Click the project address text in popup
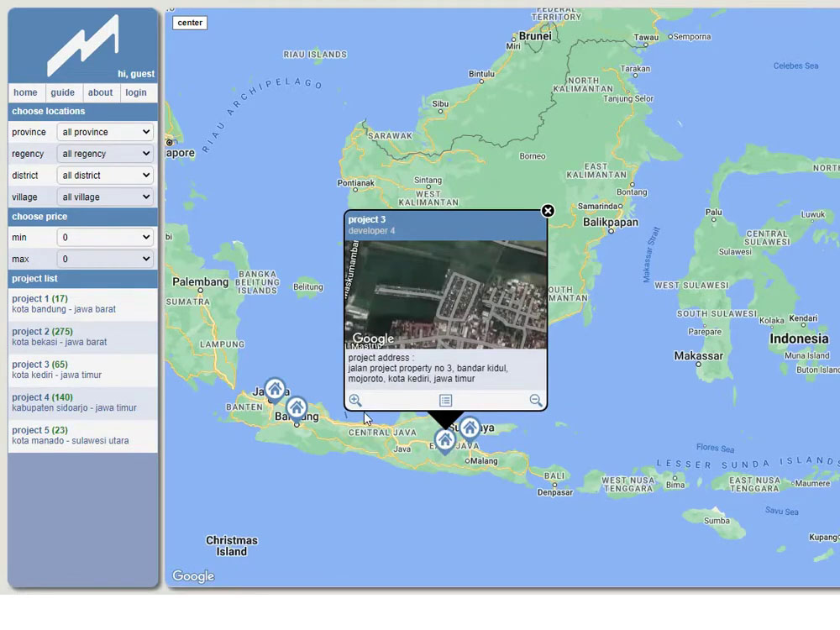Viewport: 840px width, 630px height. [428, 369]
